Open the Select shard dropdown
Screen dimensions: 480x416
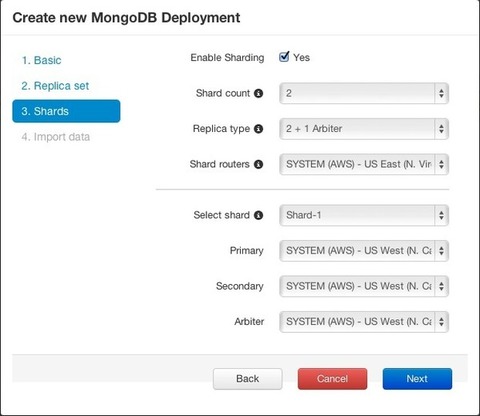click(364, 215)
